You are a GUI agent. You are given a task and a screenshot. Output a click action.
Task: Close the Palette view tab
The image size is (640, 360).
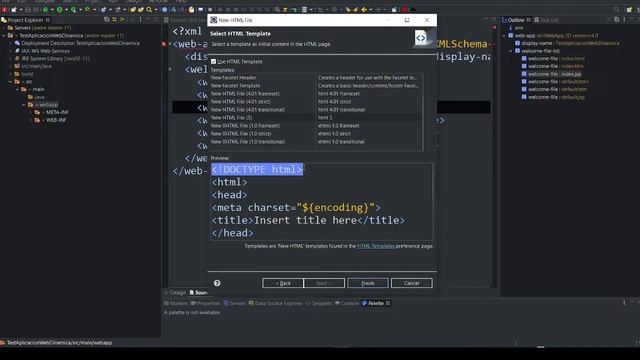point(388,303)
